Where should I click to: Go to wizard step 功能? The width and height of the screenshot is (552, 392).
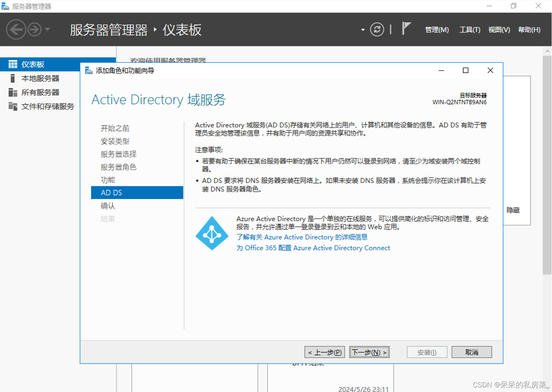(x=108, y=180)
